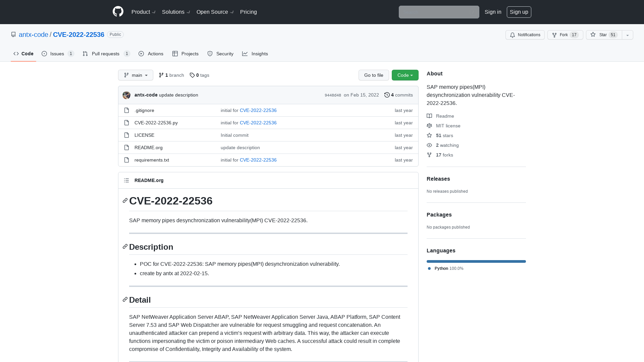Screen dimensions: 644x362
Task: Open the Product menu dropdown
Action: pos(144,12)
